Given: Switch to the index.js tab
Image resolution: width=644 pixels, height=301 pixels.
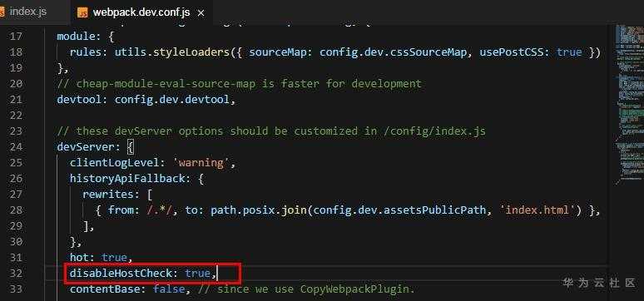Looking at the screenshot, I should [28, 12].
